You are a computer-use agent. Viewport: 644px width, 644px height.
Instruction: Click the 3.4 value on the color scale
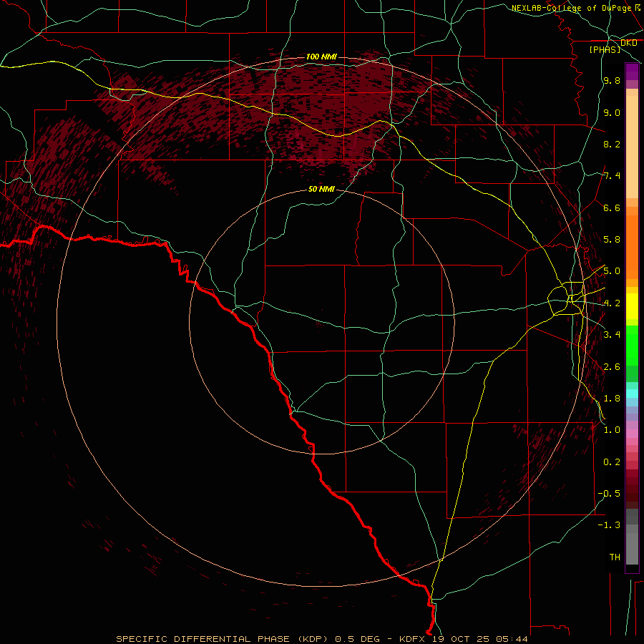tap(612, 335)
